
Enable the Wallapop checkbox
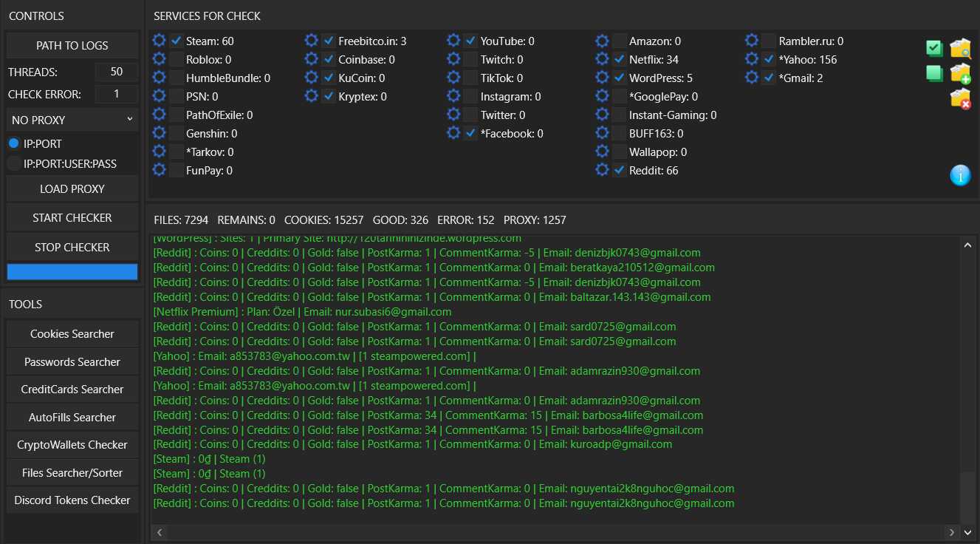coord(620,152)
